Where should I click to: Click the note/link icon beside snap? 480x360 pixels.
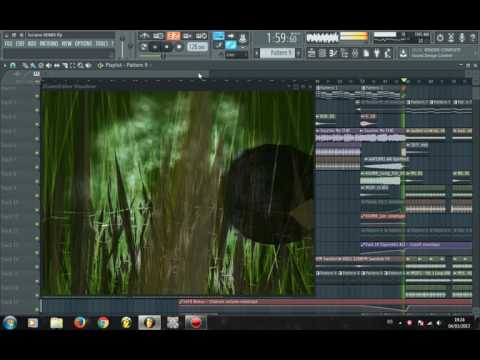219,45
